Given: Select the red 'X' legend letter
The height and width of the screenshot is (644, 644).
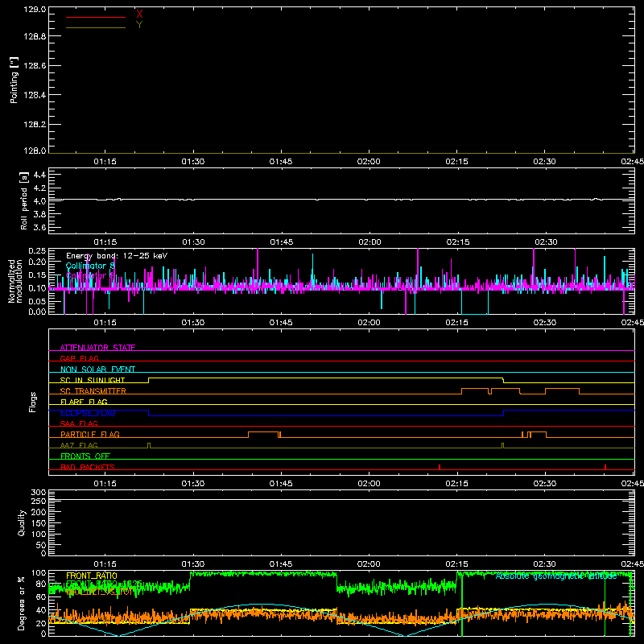Looking at the screenshot, I should (x=139, y=14).
